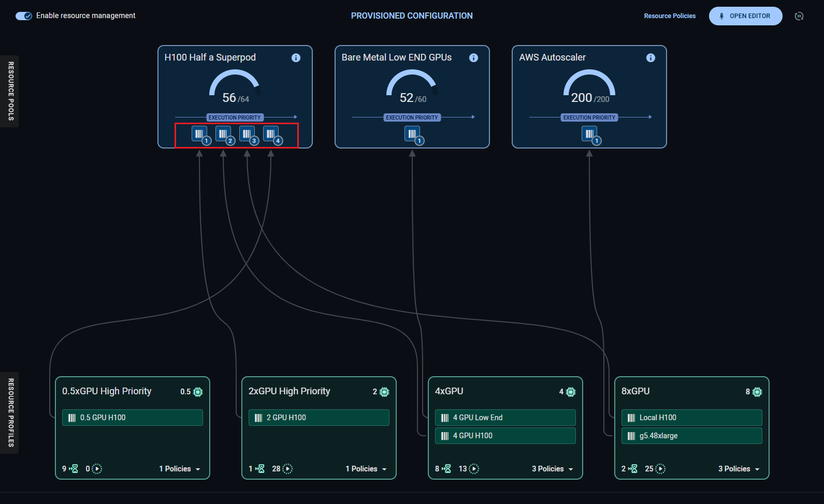Click the 56/64 usage gauge on H100 Superpod

[x=235, y=87]
